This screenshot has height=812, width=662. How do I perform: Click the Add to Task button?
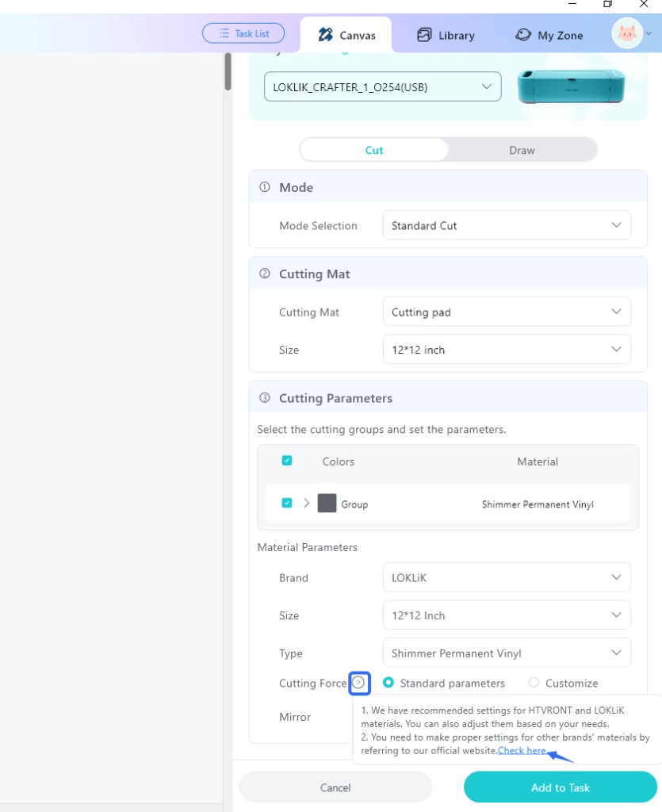[560, 787]
